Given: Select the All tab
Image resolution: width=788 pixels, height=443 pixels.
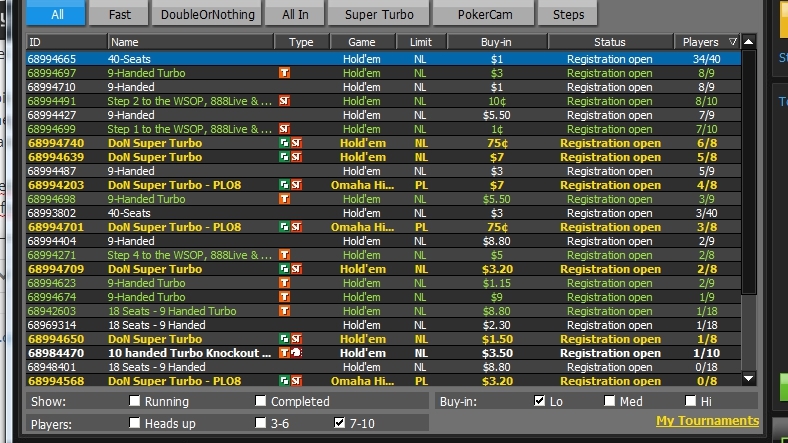Looking at the screenshot, I should [x=56, y=13].
